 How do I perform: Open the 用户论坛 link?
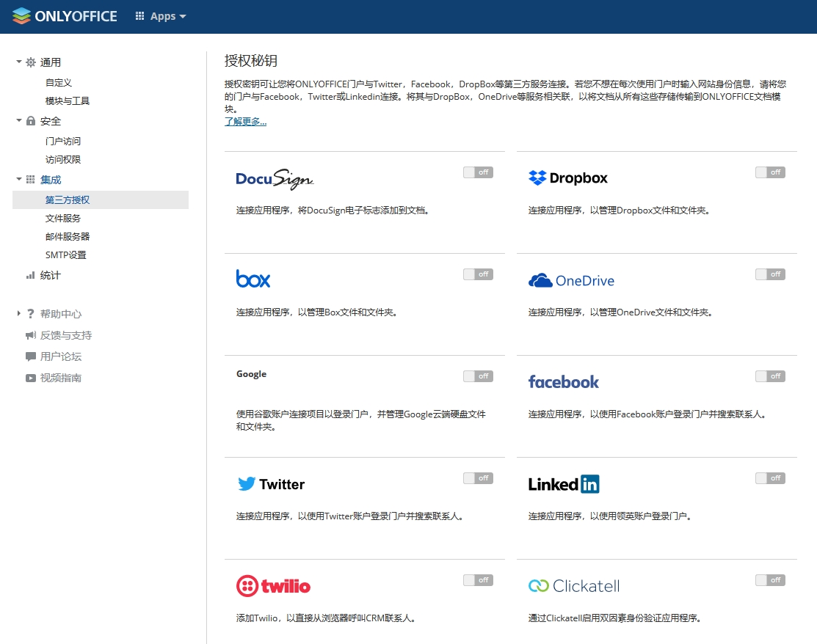tap(61, 356)
